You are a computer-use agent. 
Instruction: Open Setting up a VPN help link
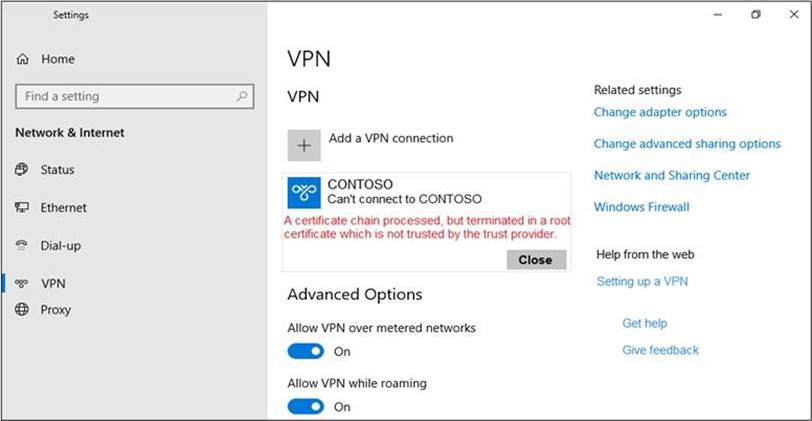pyautogui.click(x=642, y=282)
